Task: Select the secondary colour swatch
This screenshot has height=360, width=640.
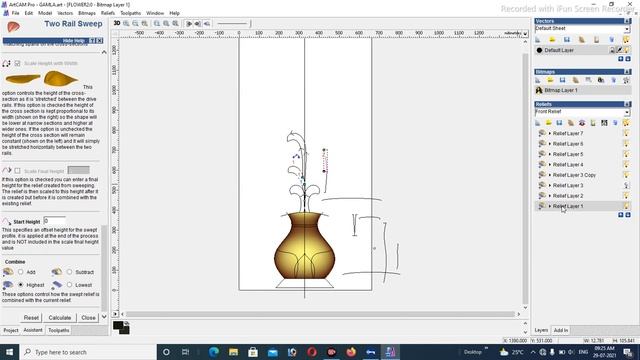Action: tap(125, 330)
